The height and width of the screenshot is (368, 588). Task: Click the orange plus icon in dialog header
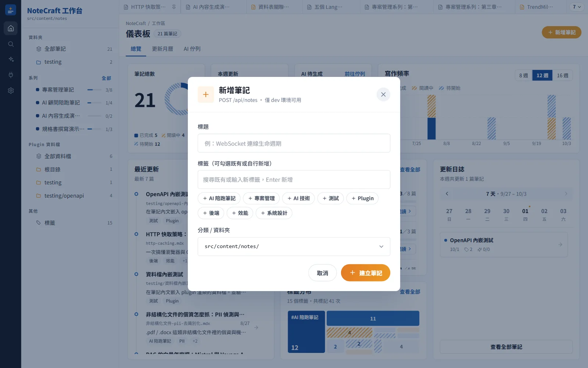point(206,95)
